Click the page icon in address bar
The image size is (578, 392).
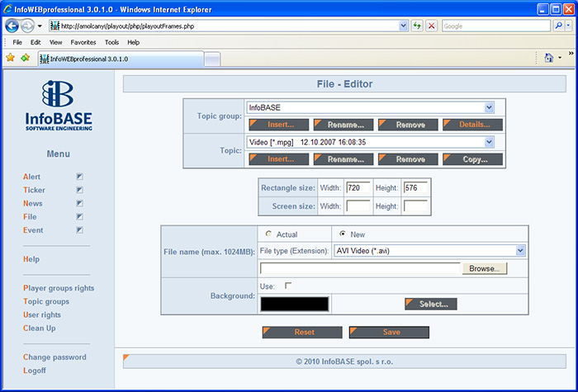coord(54,26)
